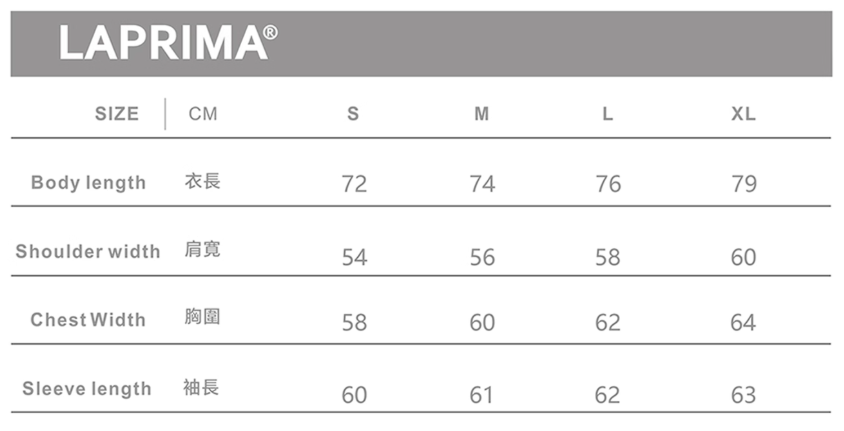The width and height of the screenshot is (844, 431).
Task: Click Sleeve length value 61 for M
Action: 482,396
